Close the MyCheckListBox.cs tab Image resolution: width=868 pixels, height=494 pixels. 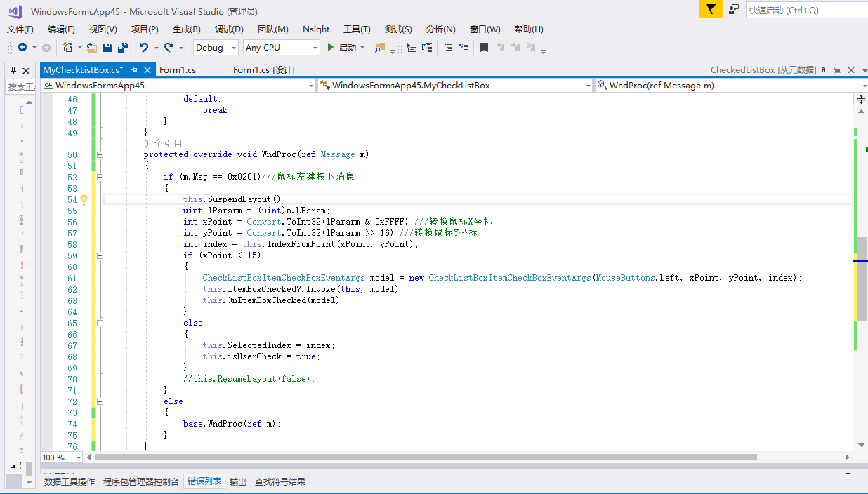tap(147, 69)
